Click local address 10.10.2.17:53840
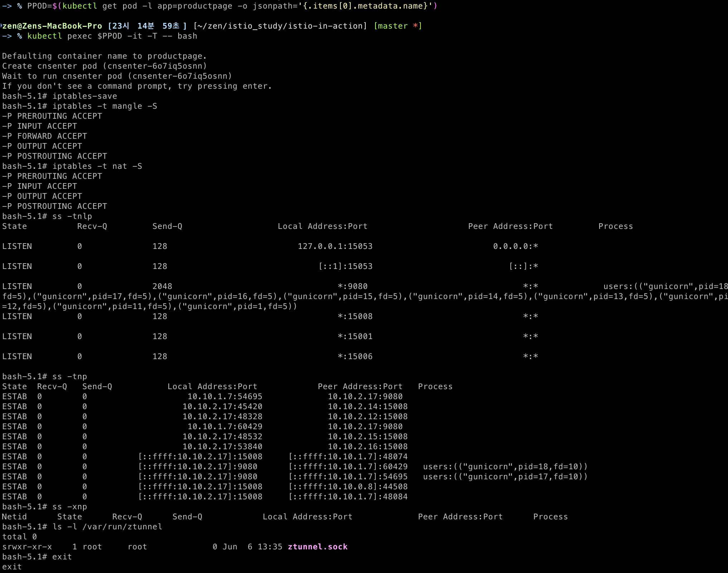Screen dimensions: 728x573 (x=222, y=447)
